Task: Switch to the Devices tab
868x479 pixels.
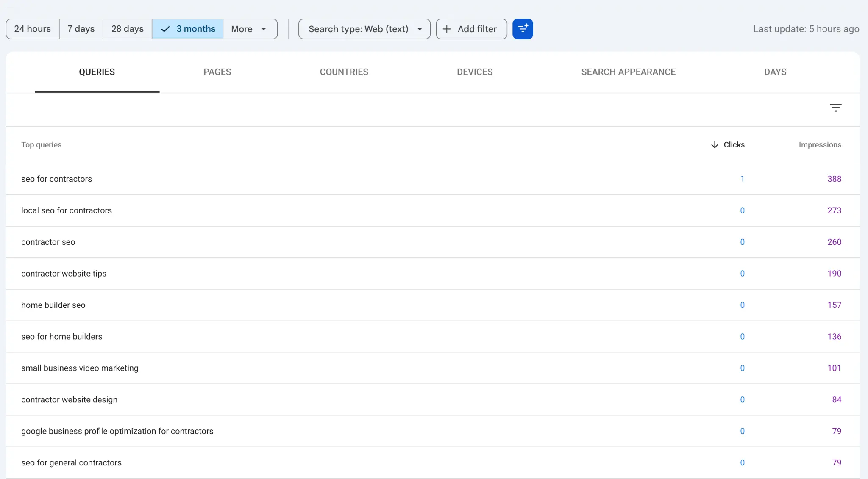Action: (475, 72)
